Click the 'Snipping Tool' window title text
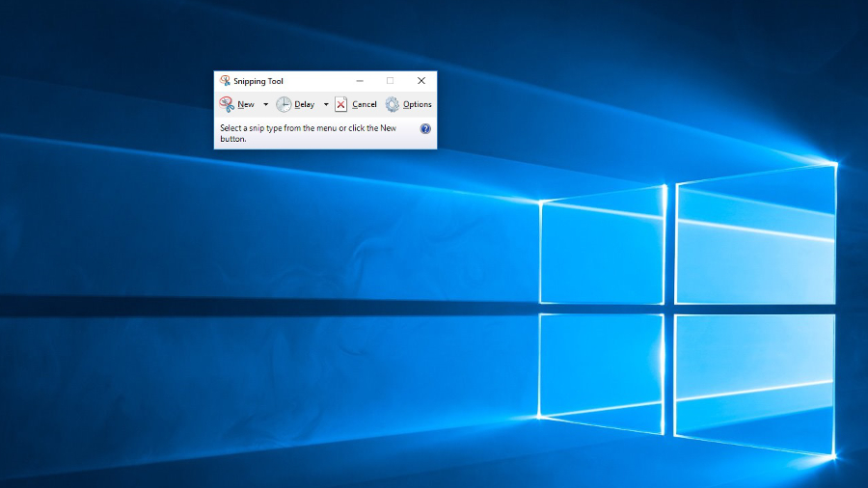The image size is (868, 488). pos(258,81)
